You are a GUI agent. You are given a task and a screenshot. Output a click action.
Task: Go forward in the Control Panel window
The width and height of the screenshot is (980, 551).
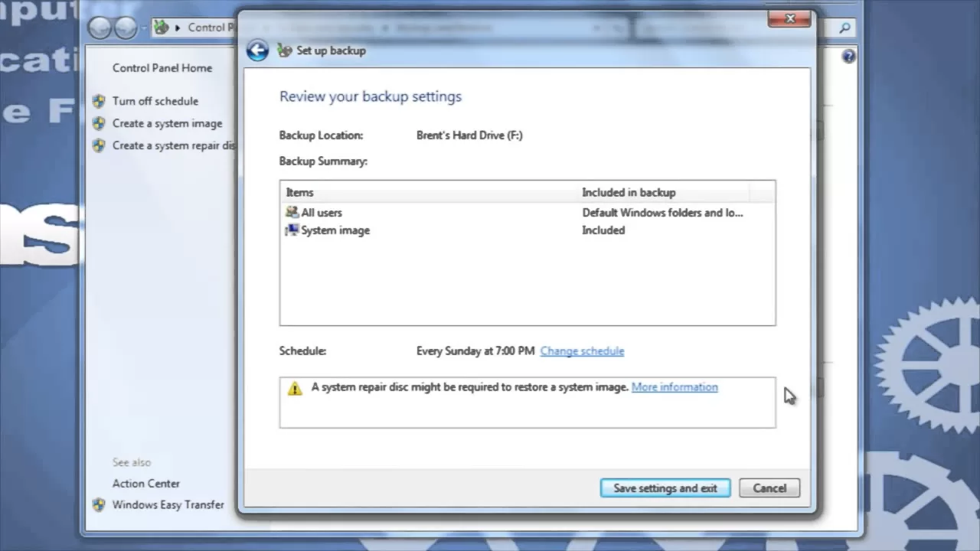tap(126, 28)
